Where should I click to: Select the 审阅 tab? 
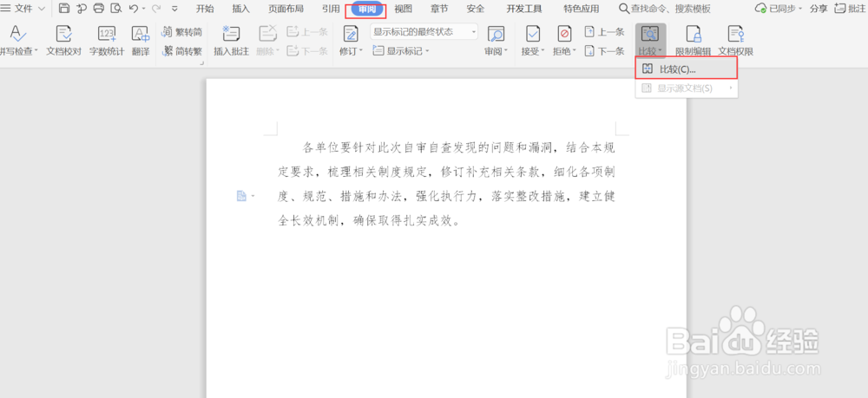click(x=366, y=10)
